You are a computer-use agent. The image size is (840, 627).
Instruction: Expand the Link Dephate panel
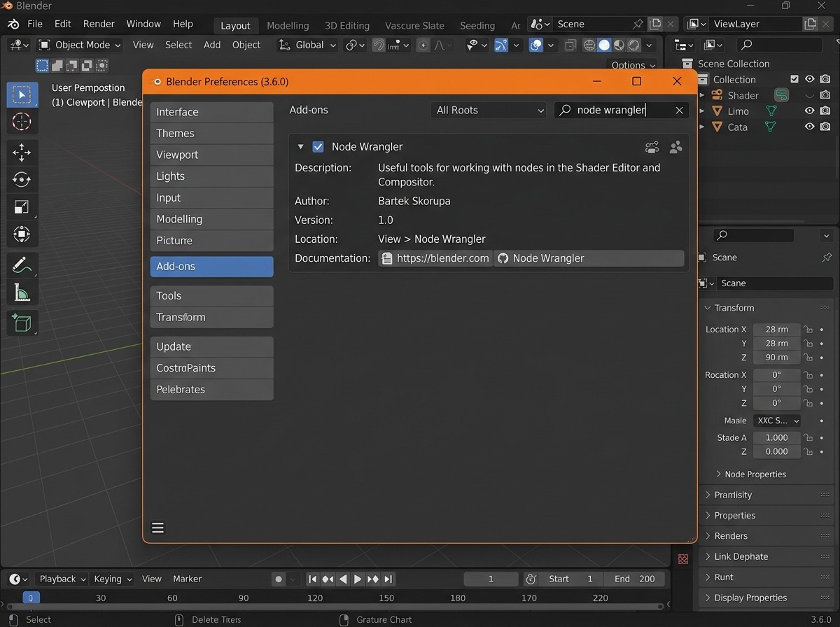(707, 556)
